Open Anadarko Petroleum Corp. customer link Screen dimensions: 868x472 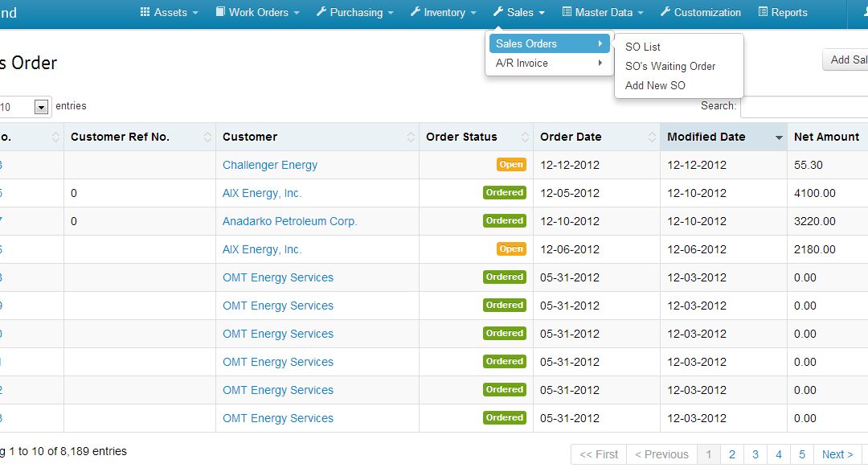[289, 221]
